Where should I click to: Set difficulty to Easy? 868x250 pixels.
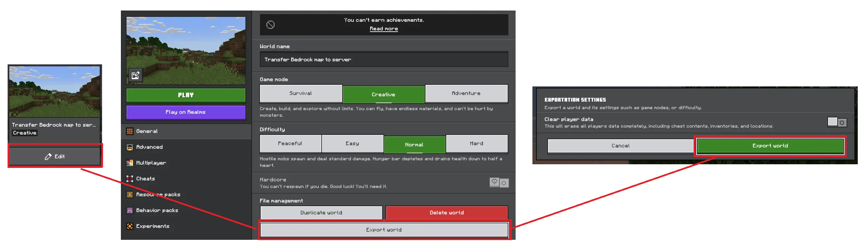coord(352,144)
